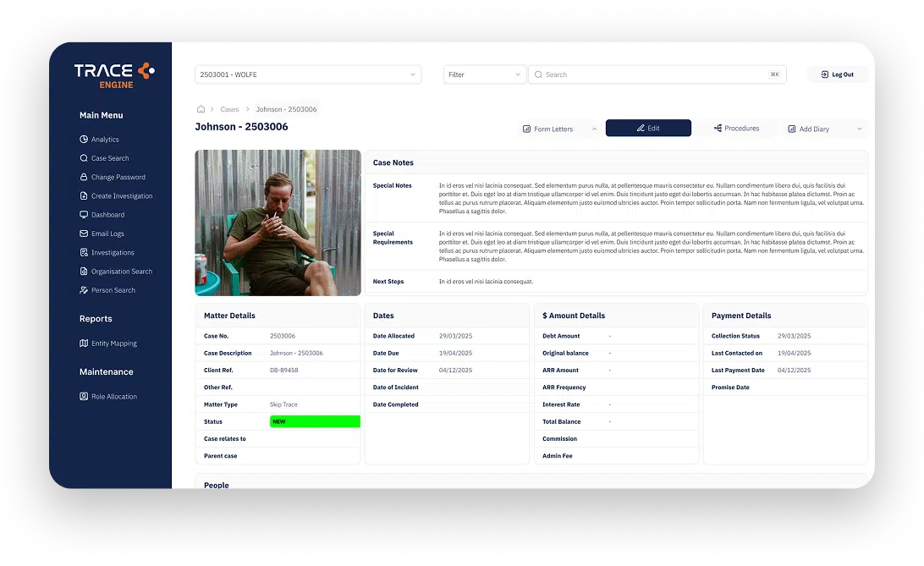Screen dimensions: 924x566
Task: Click the Change Password lock icon
Action: coord(84,177)
